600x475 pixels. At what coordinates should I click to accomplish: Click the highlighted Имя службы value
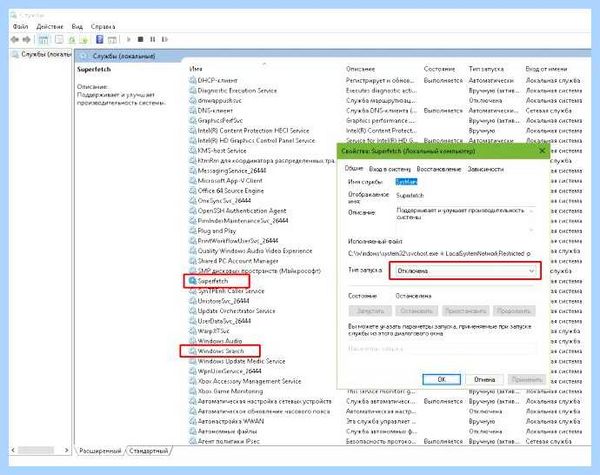(406, 182)
